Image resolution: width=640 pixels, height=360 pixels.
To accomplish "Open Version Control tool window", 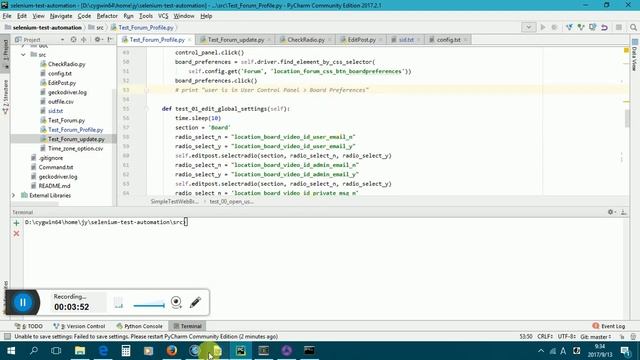I will pyautogui.click(x=79, y=326).
